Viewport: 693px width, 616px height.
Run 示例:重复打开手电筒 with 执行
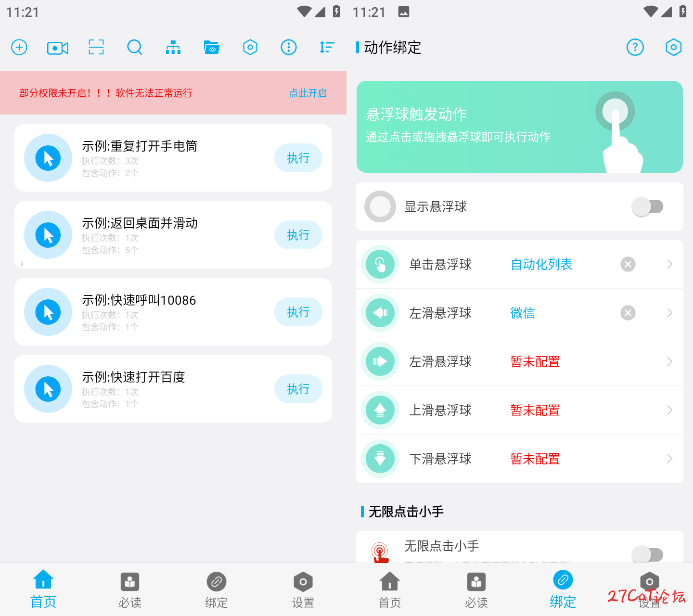tap(298, 158)
